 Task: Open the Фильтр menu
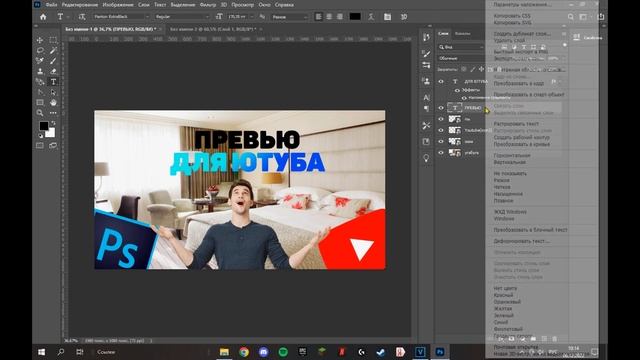[x=208, y=5]
